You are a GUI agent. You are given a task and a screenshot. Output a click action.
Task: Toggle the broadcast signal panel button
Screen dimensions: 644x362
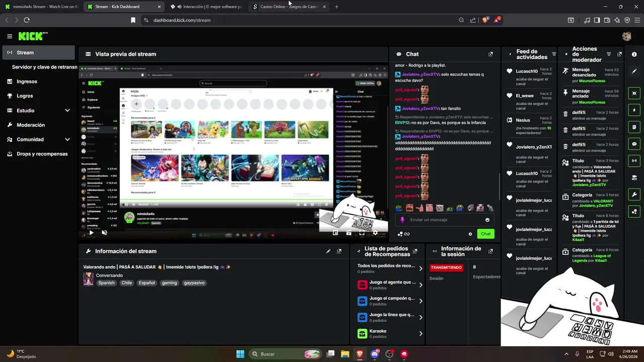point(634,161)
